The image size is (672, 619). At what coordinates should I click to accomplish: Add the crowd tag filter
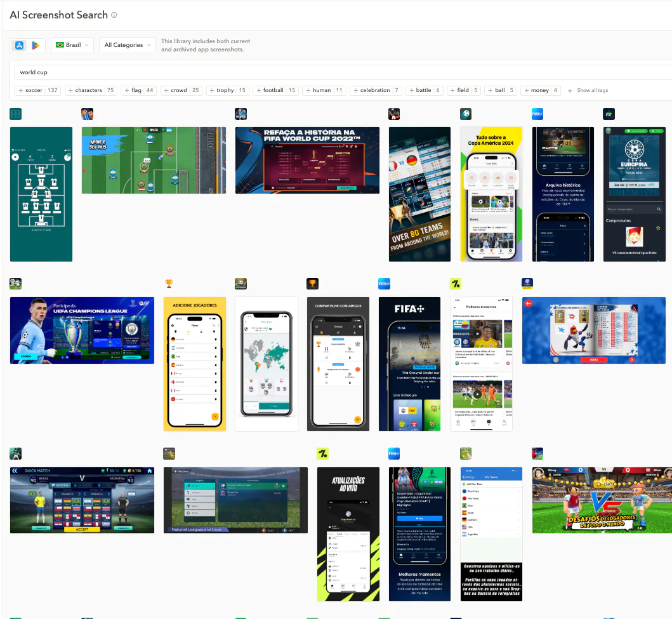tap(181, 90)
